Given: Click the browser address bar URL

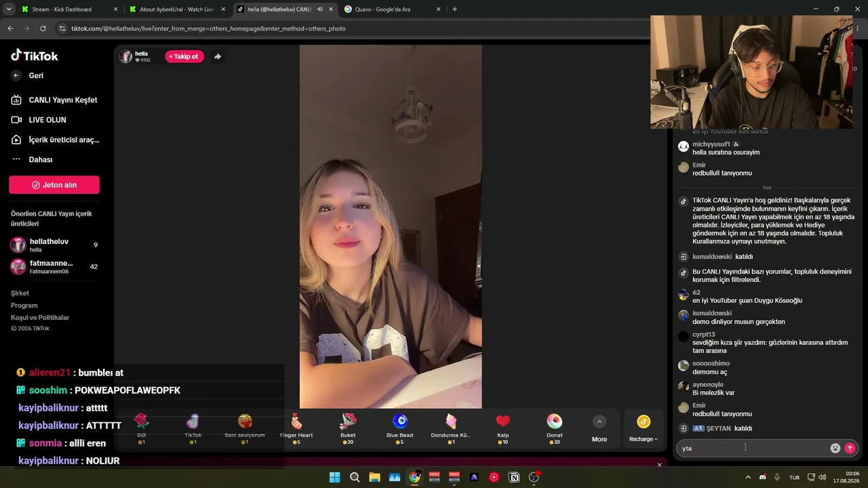Looking at the screenshot, I should 208,28.
